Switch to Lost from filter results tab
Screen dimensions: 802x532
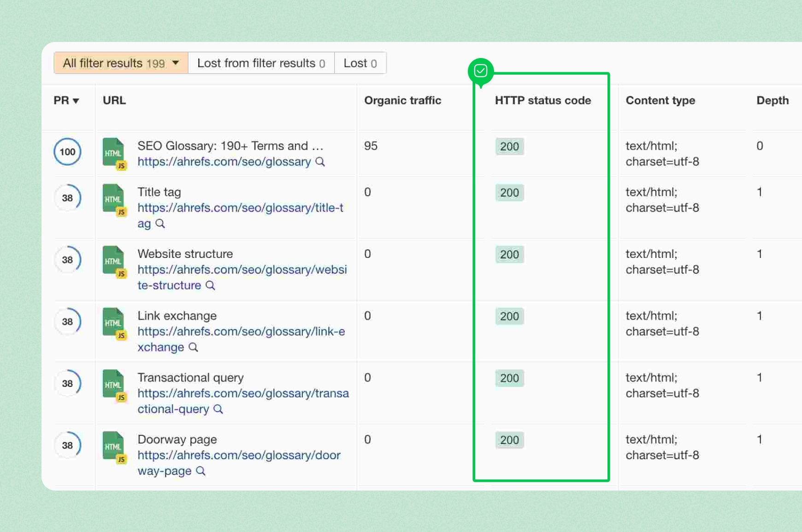[261, 63]
